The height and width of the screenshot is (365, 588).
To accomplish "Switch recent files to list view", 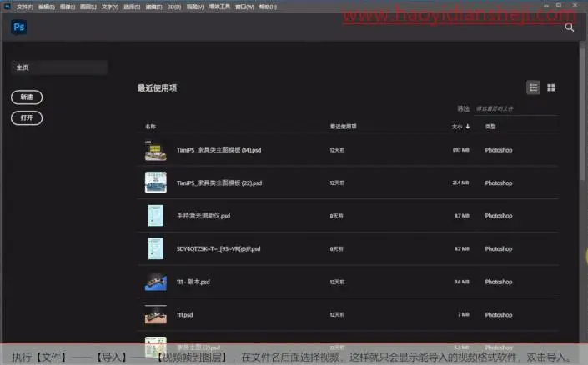I will pyautogui.click(x=533, y=87).
